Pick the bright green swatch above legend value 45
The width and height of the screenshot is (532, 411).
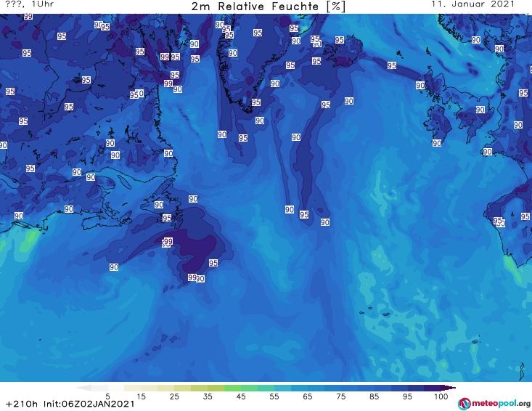[x=232, y=388]
